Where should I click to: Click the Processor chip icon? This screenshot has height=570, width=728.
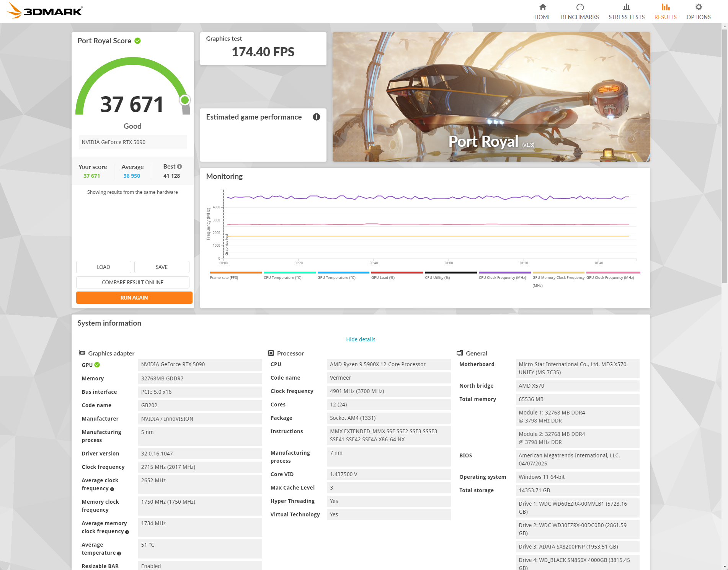[271, 353]
